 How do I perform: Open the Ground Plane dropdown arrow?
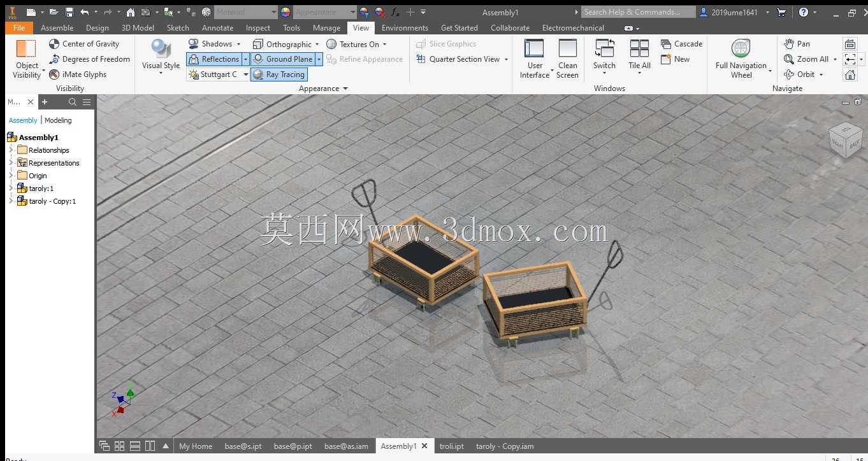[319, 59]
